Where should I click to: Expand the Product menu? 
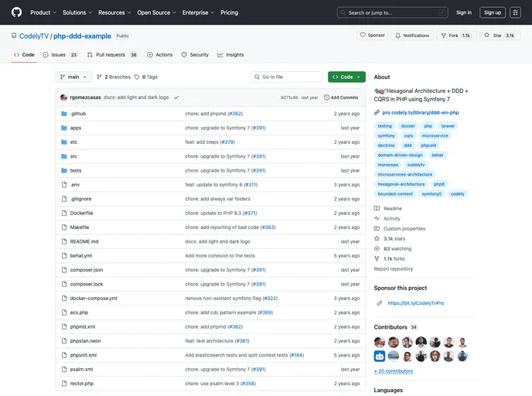point(43,12)
